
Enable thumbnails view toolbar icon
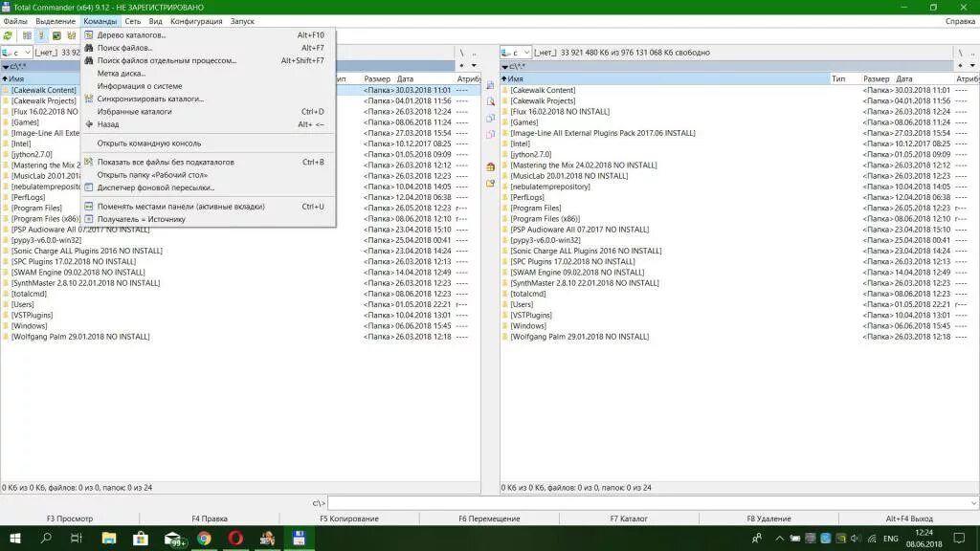coord(56,35)
